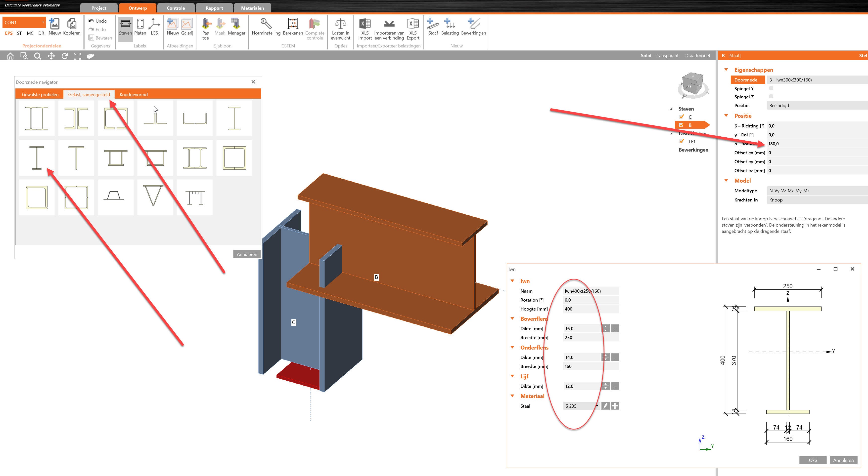Open the Norminstelling wrench tool
This screenshot has width=868, height=476.
pos(266,24)
